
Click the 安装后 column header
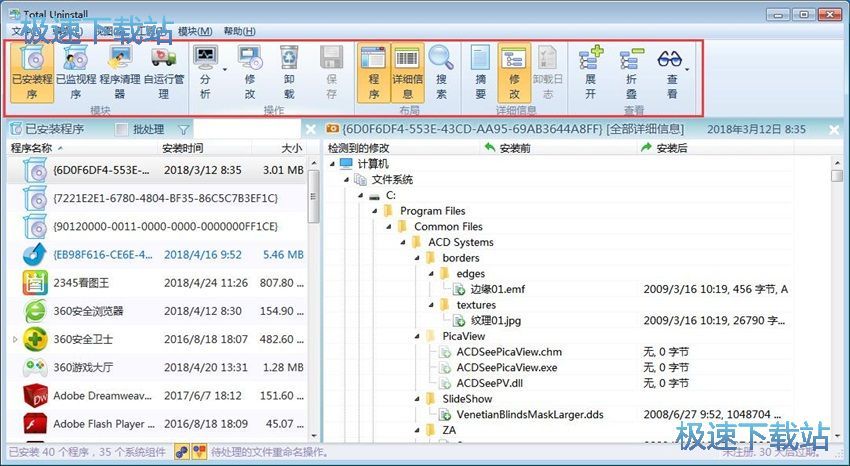(716, 148)
